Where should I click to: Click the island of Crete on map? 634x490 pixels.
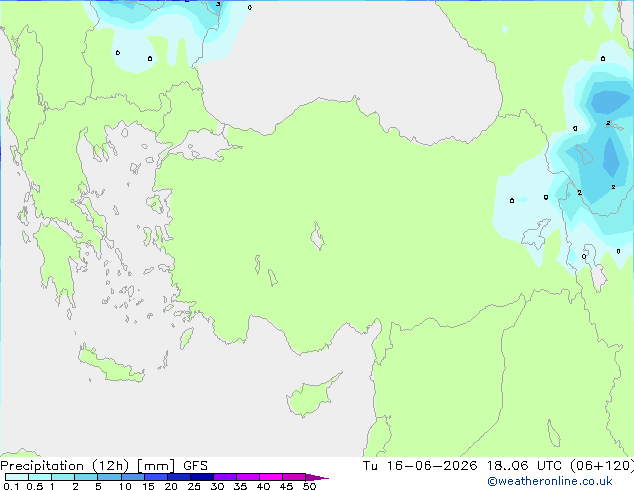(111, 365)
